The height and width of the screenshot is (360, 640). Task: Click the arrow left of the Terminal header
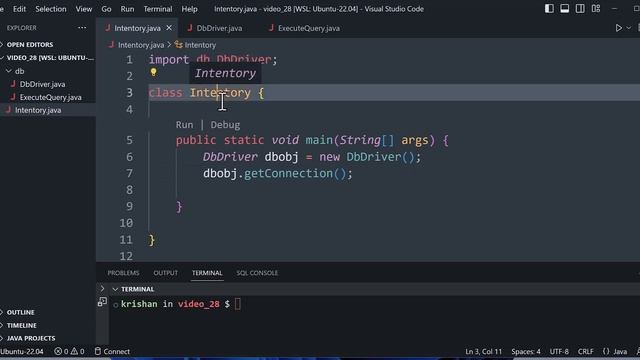102,289
